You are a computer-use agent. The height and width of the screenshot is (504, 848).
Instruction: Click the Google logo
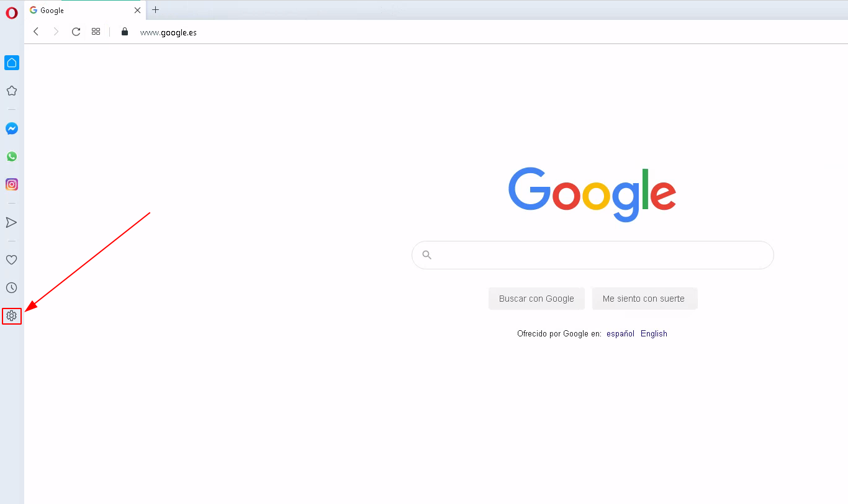click(x=592, y=194)
